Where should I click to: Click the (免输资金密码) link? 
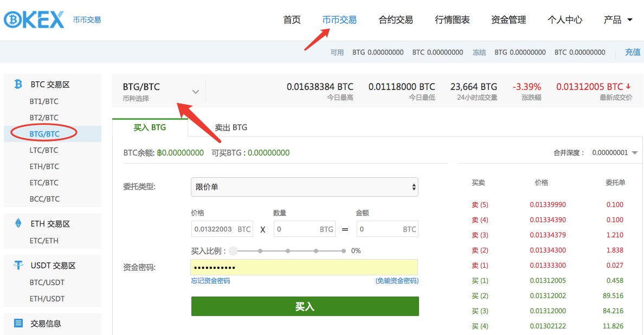(397, 281)
